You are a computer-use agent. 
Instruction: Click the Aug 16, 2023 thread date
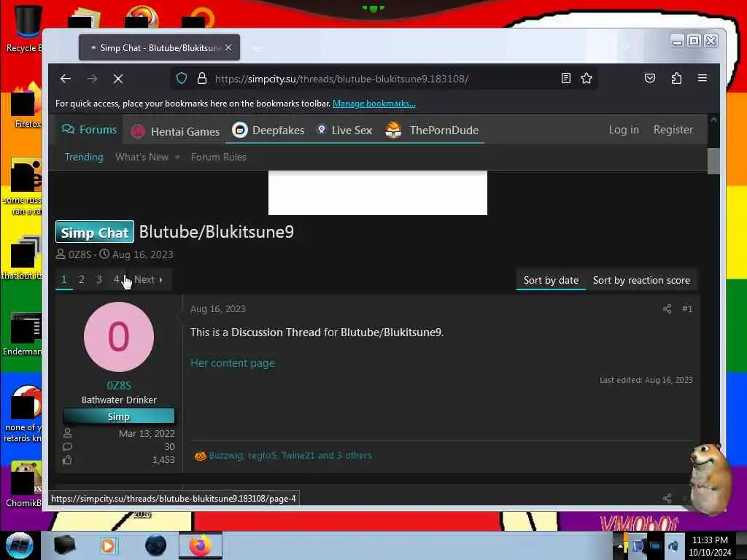(x=142, y=254)
